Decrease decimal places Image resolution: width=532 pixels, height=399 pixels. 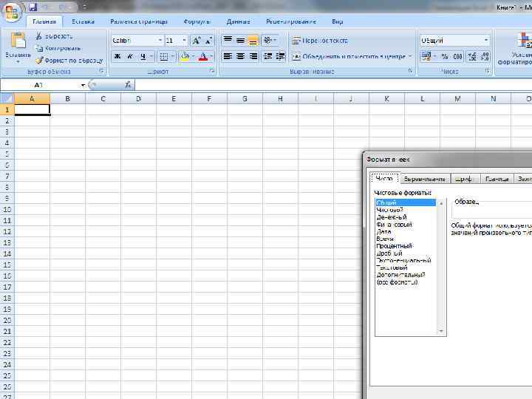point(485,57)
